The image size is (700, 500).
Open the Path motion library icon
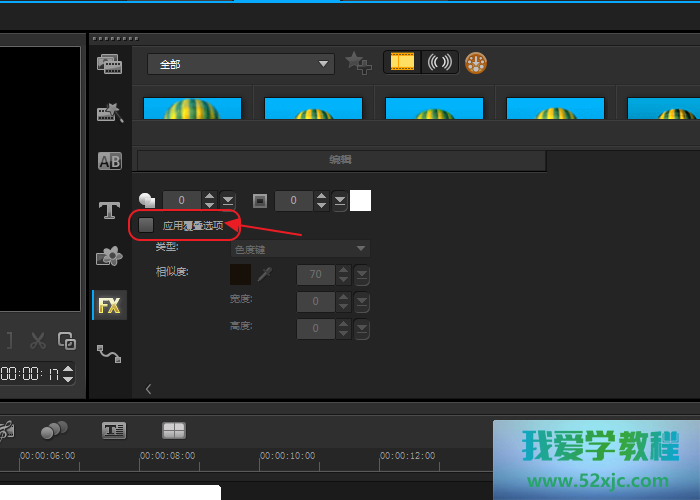click(109, 353)
